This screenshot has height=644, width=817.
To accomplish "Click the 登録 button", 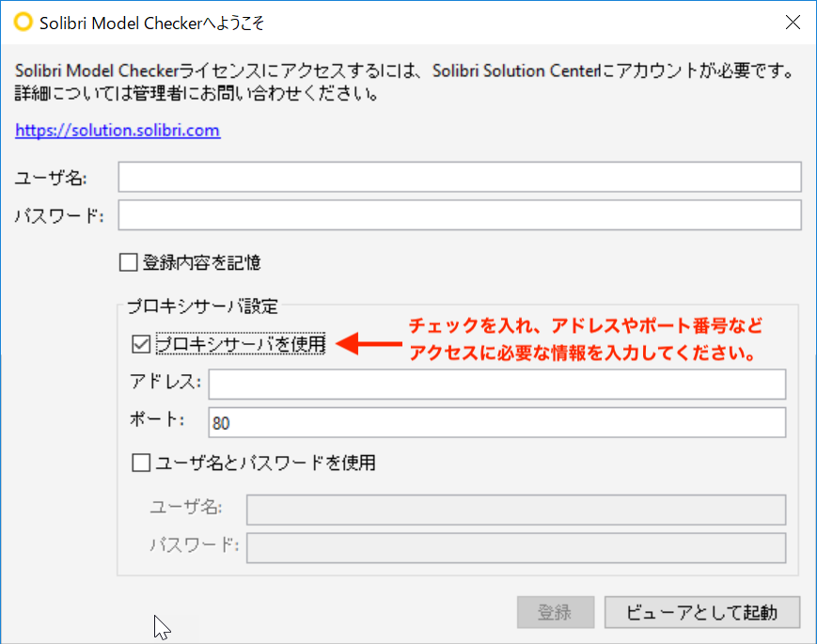I will (x=556, y=612).
